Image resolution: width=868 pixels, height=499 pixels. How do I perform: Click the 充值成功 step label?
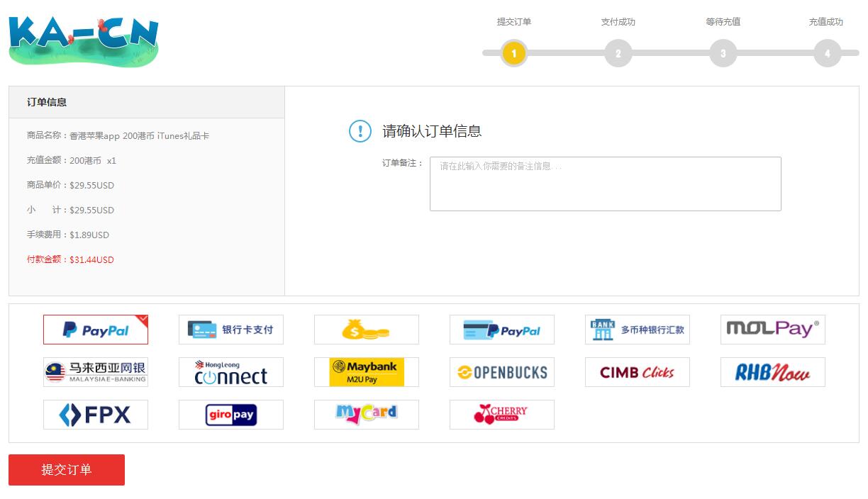(826, 22)
